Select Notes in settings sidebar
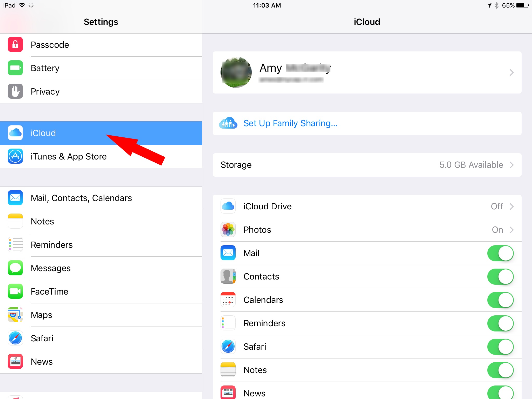Screen dimensions: 532x399 [42, 221]
